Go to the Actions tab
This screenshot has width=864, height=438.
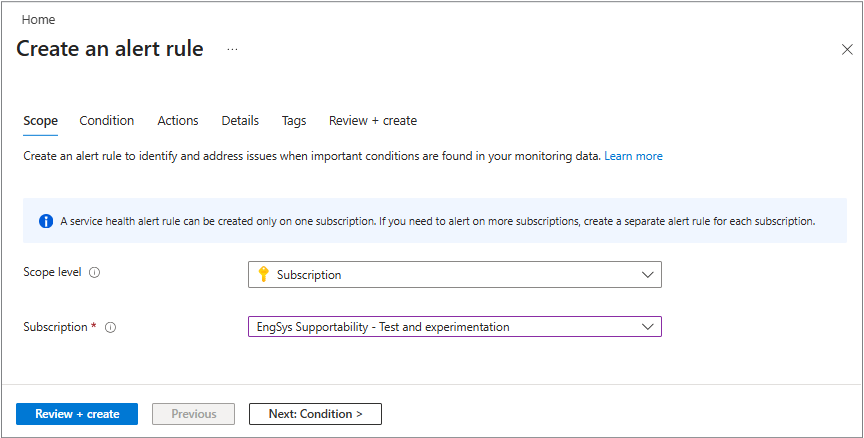tap(178, 121)
